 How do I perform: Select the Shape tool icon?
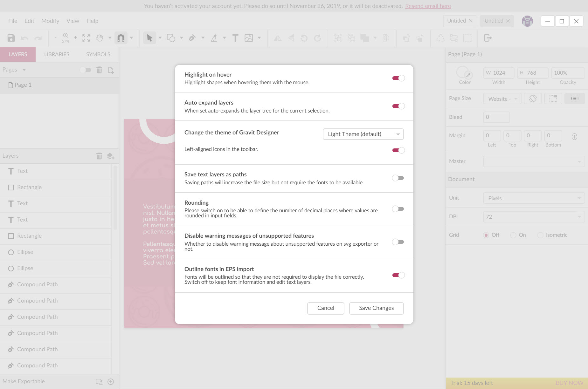[x=171, y=38]
